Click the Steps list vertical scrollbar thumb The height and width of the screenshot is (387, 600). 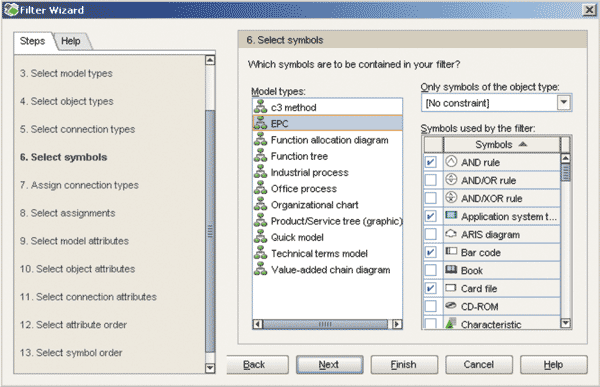coord(210,231)
